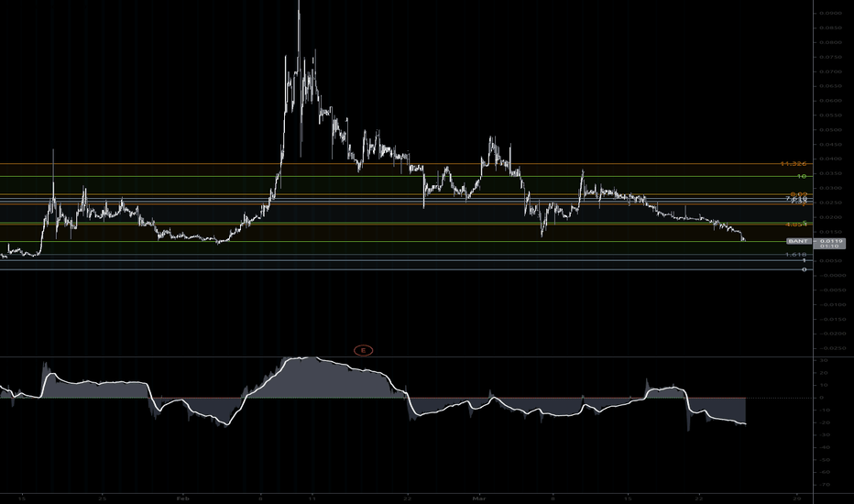
Task: Click the -70 value on indicator scale
Action: [824, 485]
